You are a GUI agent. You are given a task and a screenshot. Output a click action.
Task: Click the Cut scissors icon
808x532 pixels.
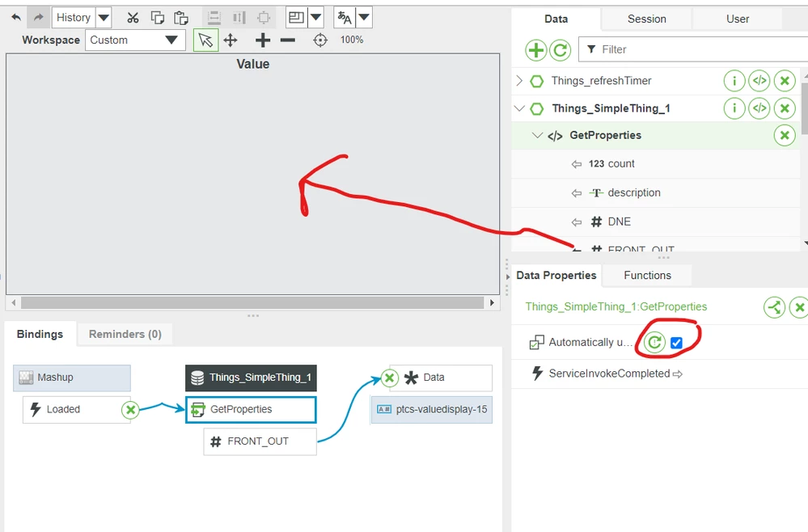point(133,18)
